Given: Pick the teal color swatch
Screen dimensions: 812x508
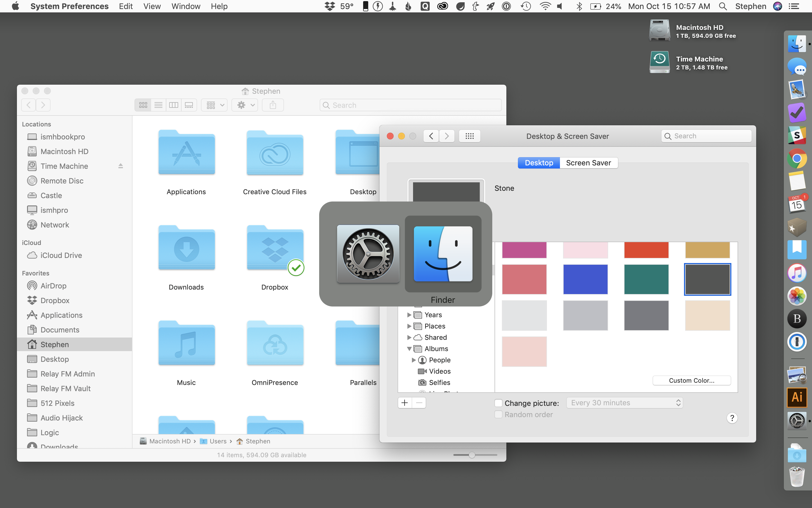Looking at the screenshot, I should pyautogui.click(x=646, y=279).
